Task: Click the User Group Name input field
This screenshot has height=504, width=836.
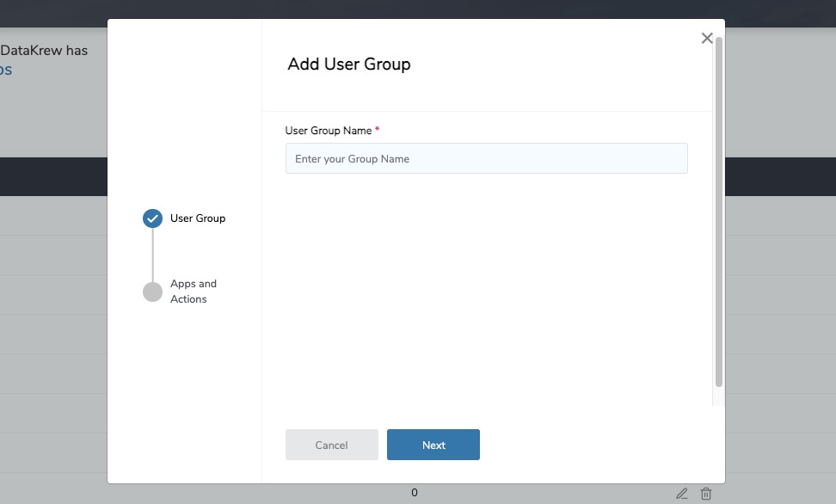Action: [486, 158]
